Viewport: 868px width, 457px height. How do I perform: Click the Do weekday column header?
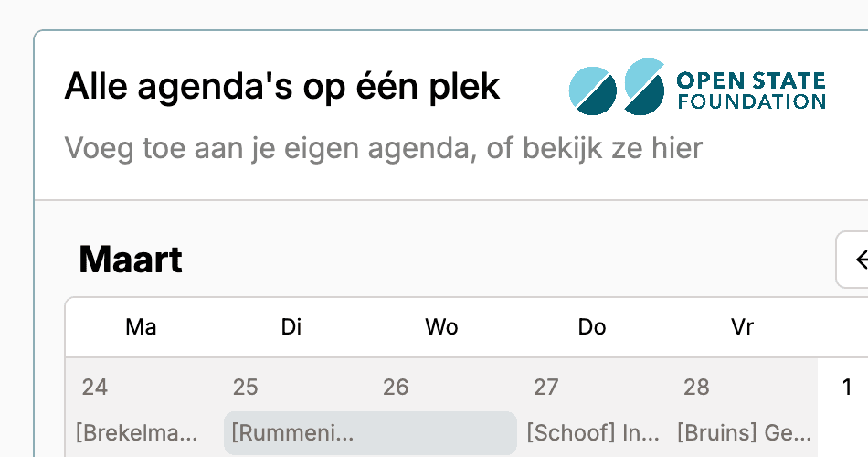click(592, 327)
